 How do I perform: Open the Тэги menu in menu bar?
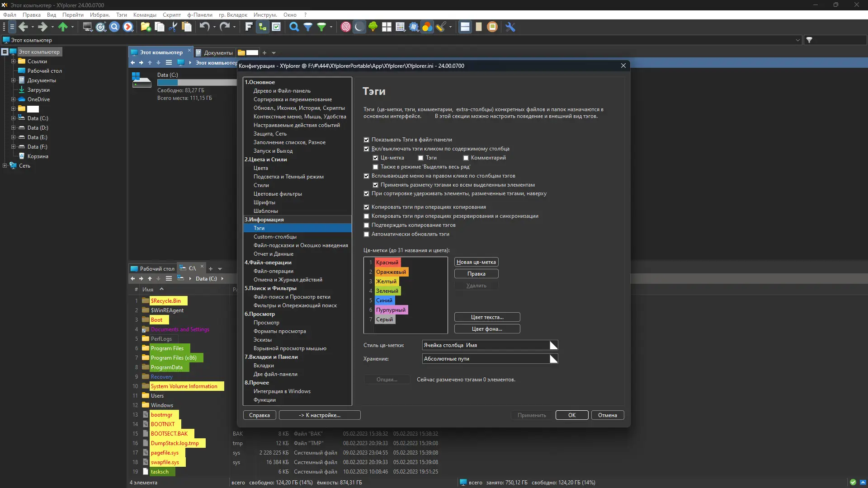click(x=121, y=15)
